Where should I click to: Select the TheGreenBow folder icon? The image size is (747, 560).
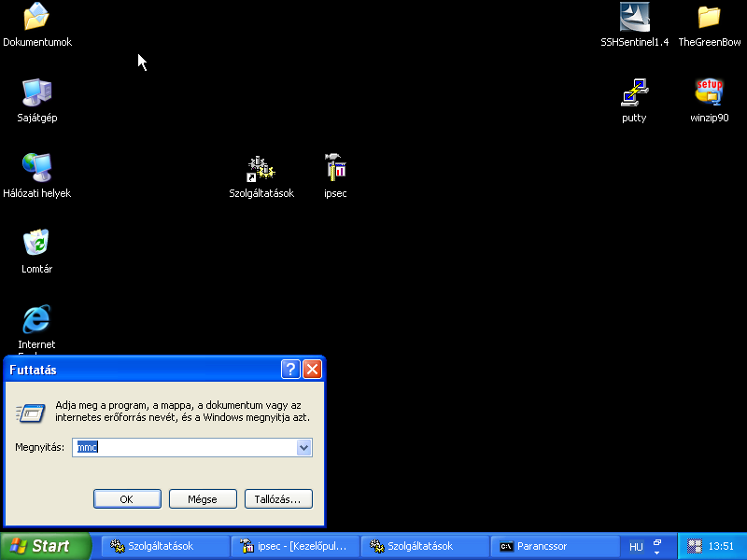click(710, 17)
